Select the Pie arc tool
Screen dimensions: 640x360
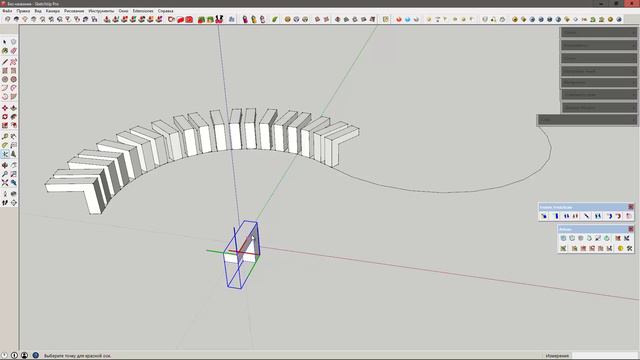13,97
